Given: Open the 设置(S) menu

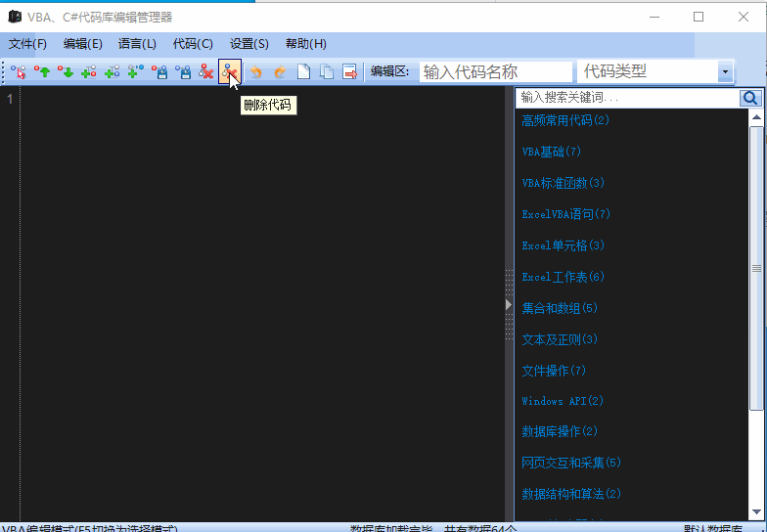Looking at the screenshot, I should 248,44.
